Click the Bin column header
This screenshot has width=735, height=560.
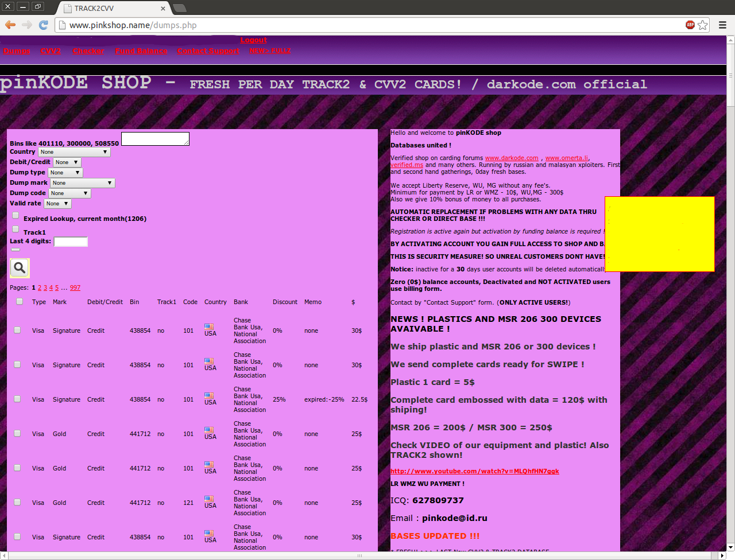click(134, 302)
